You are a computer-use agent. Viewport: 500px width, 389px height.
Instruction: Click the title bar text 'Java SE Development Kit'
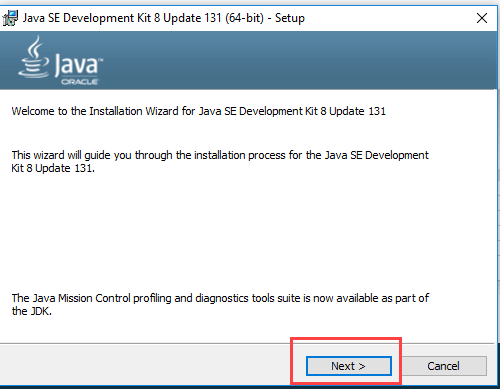tap(87, 18)
